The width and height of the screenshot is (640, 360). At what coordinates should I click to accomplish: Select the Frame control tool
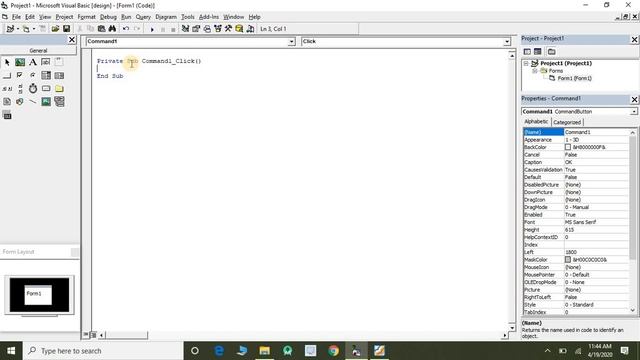pos(59,62)
